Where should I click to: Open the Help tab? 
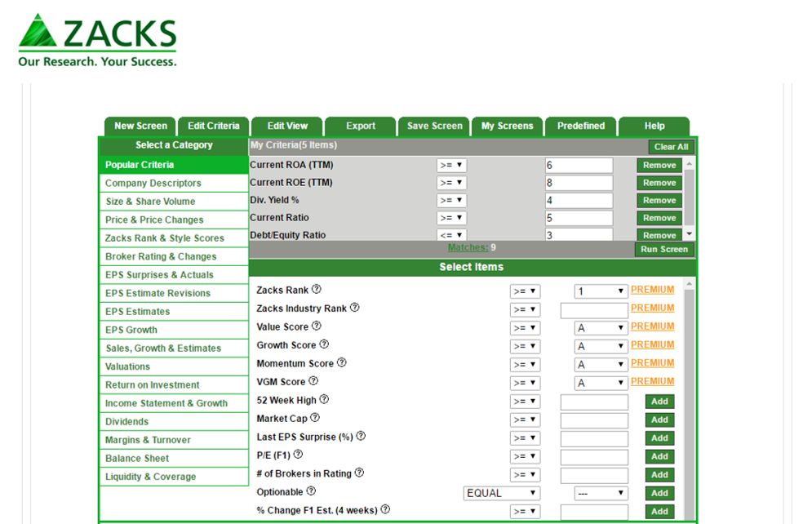(x=654, y=127)
